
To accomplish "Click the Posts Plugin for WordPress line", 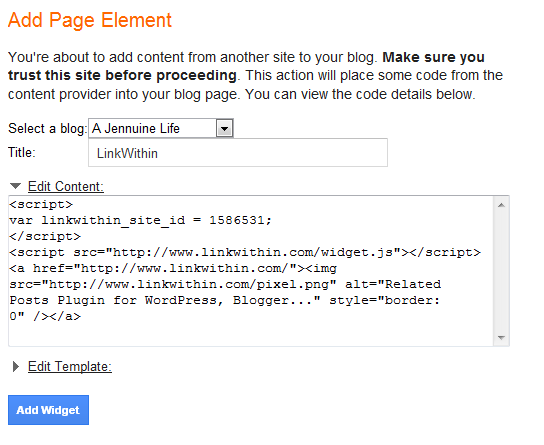I will coord(224,300).
